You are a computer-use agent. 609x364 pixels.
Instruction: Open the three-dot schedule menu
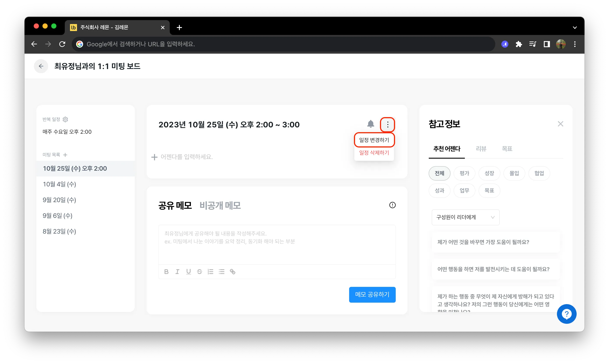click(x=387, y=125)
